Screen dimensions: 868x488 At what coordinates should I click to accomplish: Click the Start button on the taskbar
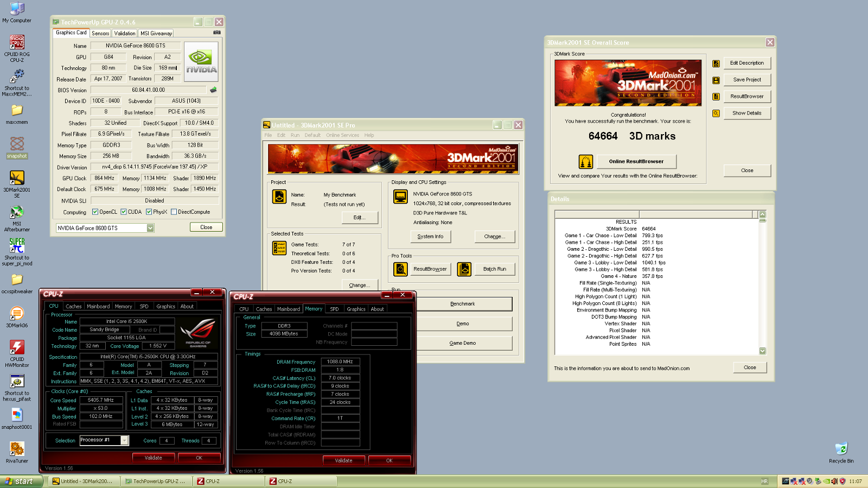pos(21,481)
